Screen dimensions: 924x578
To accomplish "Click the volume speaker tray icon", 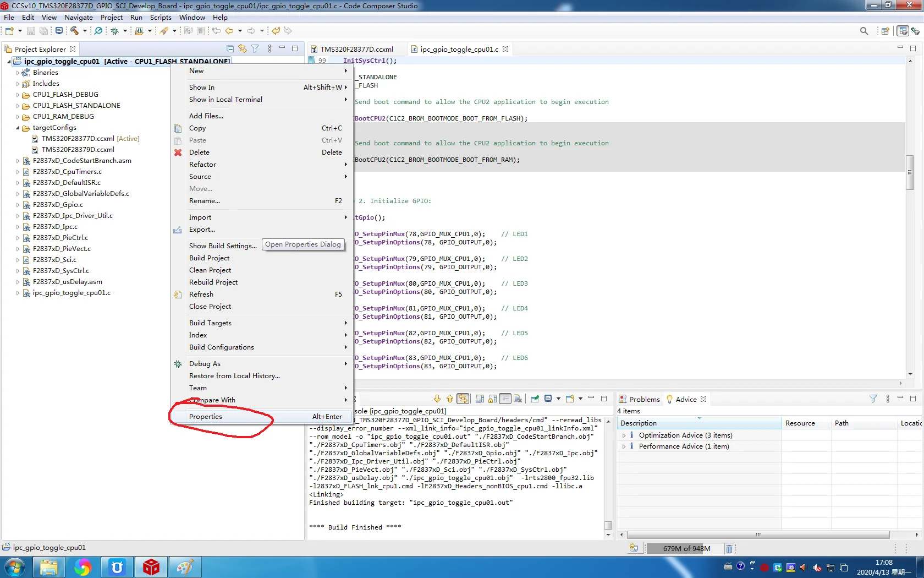I will coord(803,567).
